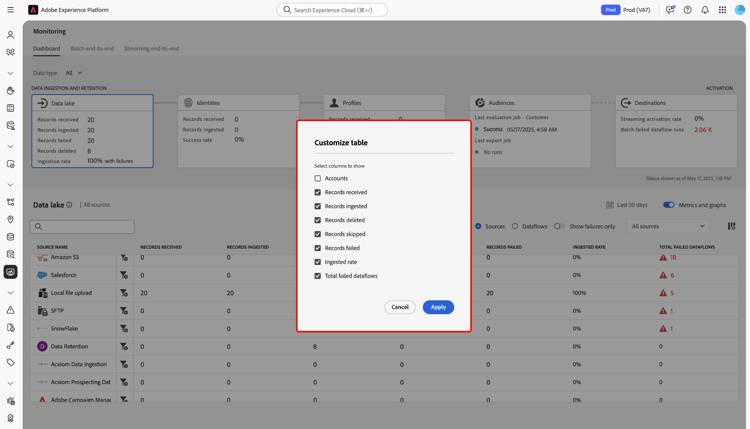Click the filter icon next to Salesforce
This screenshot has width=750, height=429.
tap(124, 275)
